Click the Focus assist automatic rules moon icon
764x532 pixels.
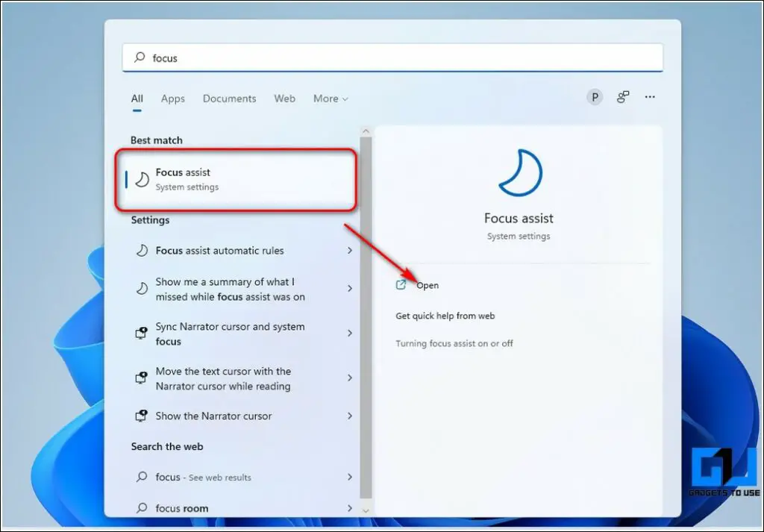(x=141, y=251)
